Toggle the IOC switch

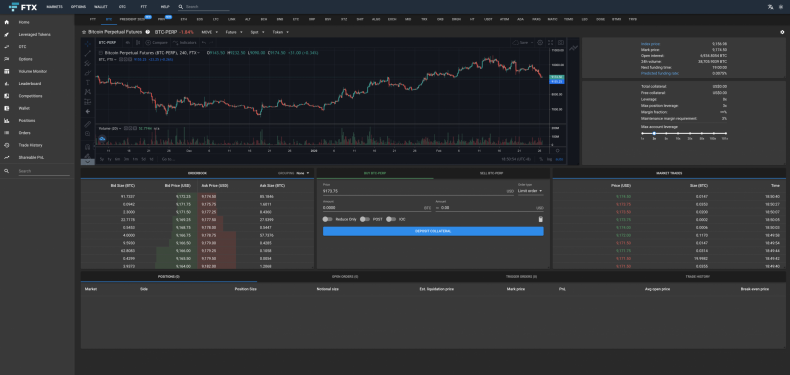pyautogui.click(x=391, y=219)
